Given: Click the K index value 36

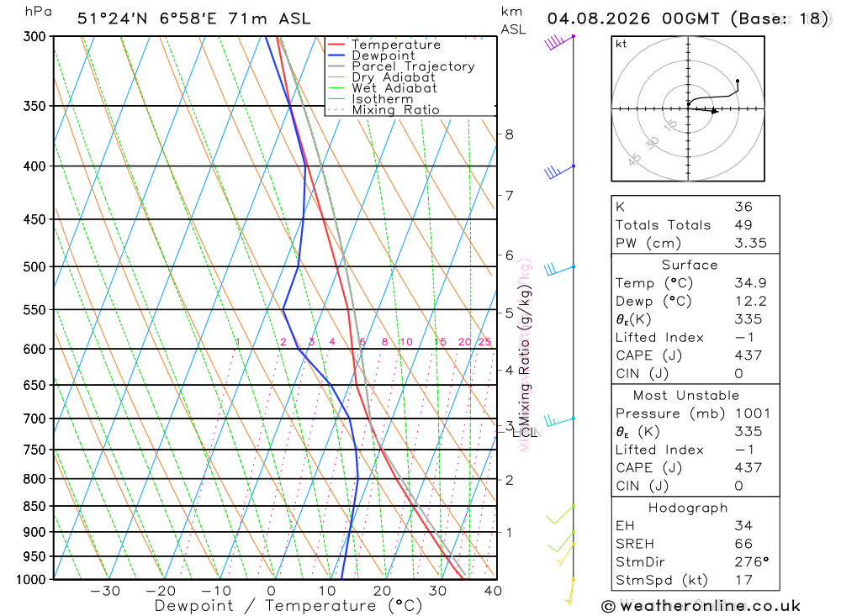Looking at the screenshot, I should click(x=743, y=207).
